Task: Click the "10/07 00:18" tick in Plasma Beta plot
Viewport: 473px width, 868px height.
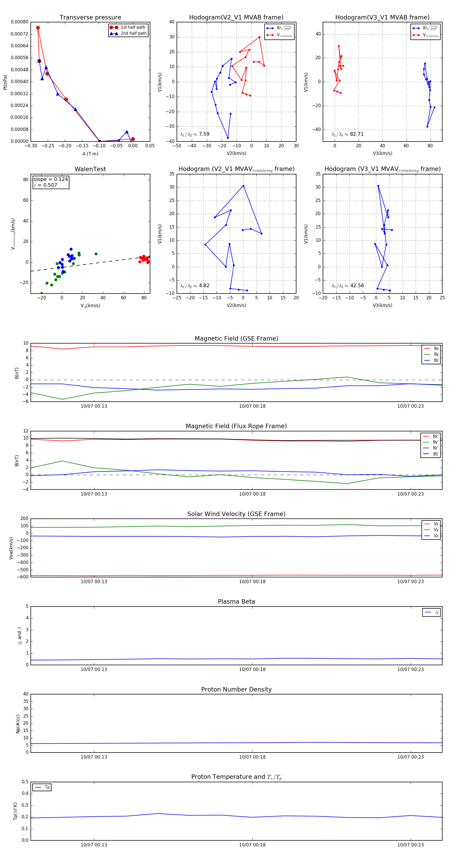Action: coord(252,669)
